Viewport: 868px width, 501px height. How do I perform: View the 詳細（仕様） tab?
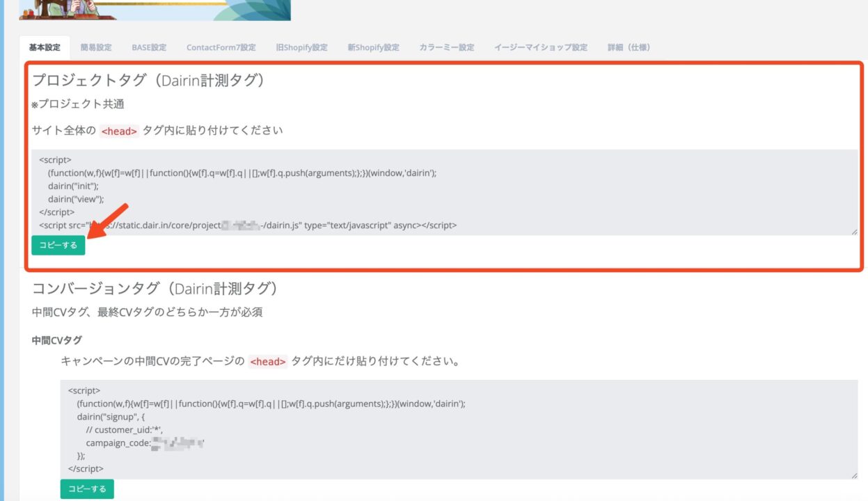click(x=629, y=47)
